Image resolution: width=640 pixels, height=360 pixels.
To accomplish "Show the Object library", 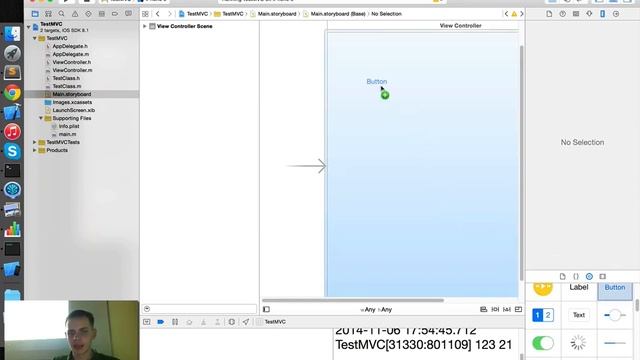I will coord(589,276).
